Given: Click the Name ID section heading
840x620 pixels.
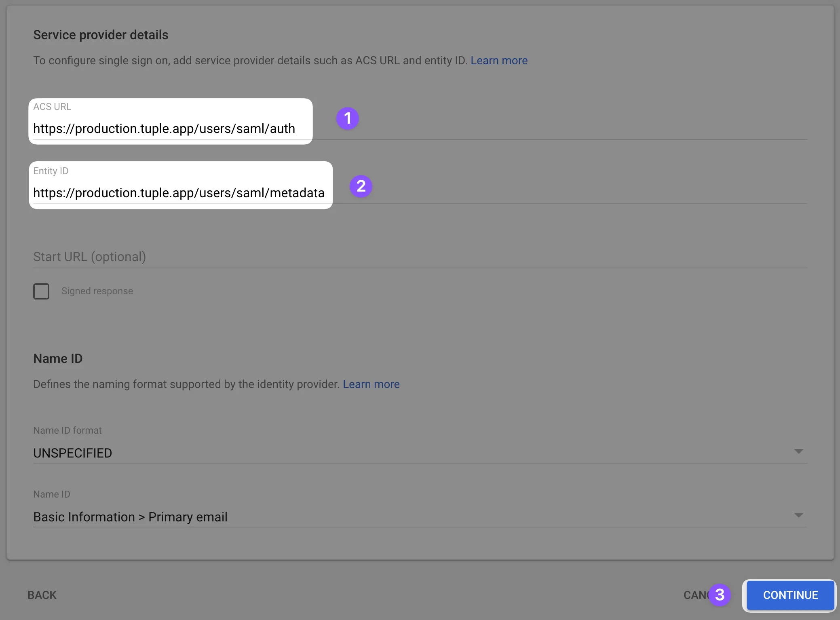Looking at the screenshot, I should pyautogui.click(x=58, y=358).
